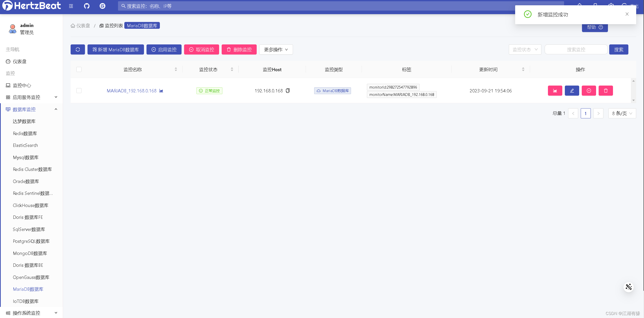
Task: Open 监控中心 in the sidebar
Action: (x=22, y=85)
